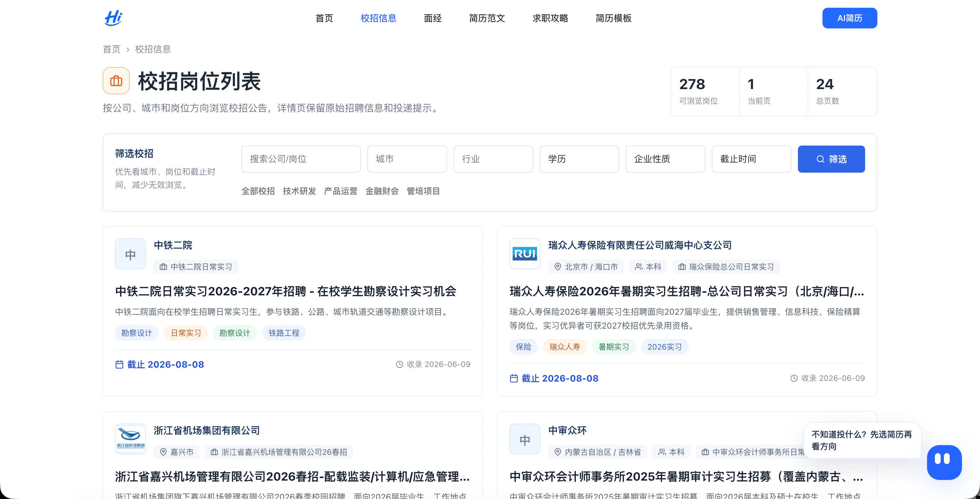This screenshot has height=499, width=980.
Task: Click the 保险 tag
Action: coord(524,347)
